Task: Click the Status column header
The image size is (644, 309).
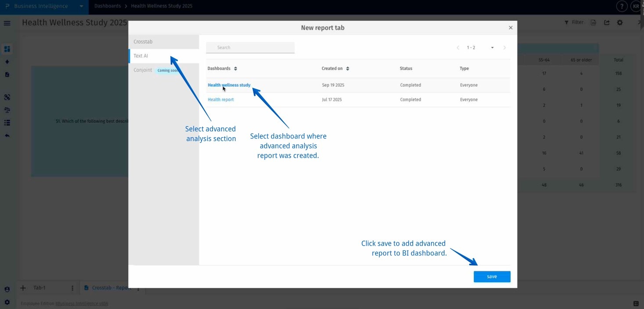Action: [x=406, y=69]
